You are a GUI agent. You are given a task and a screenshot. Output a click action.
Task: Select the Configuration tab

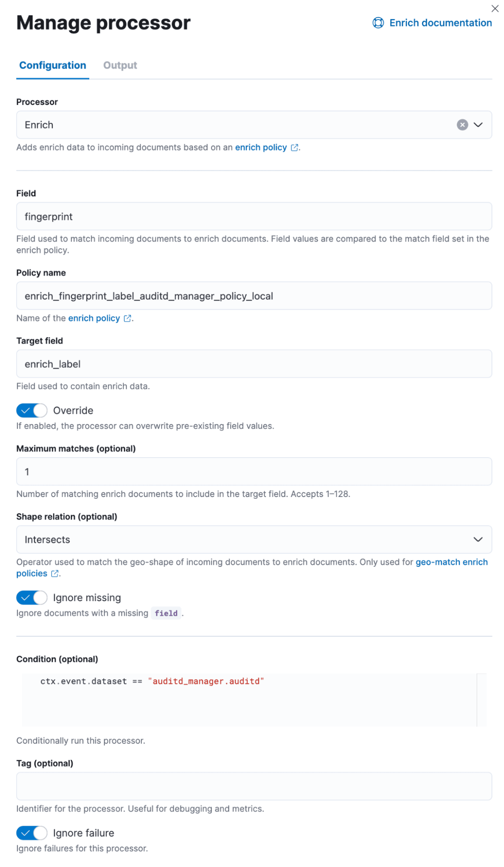[x=53, y=65]
